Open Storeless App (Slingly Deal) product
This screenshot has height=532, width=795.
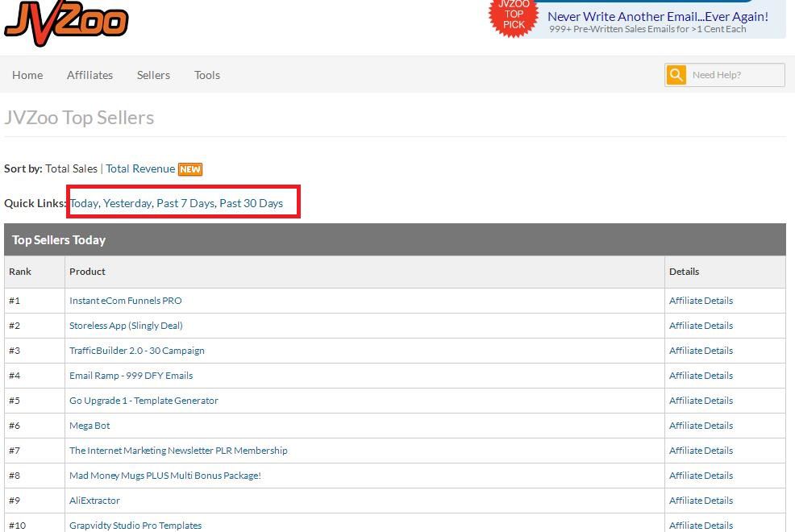pos(126,326)
